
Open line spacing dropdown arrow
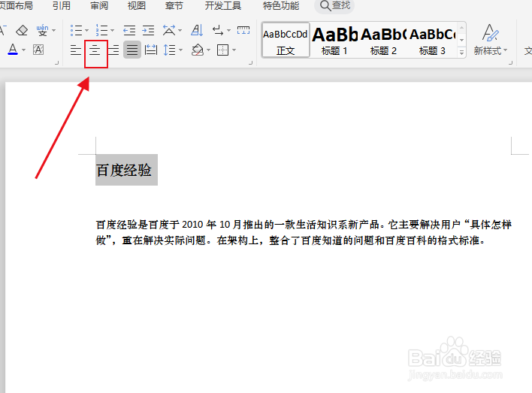coord(180,50)
